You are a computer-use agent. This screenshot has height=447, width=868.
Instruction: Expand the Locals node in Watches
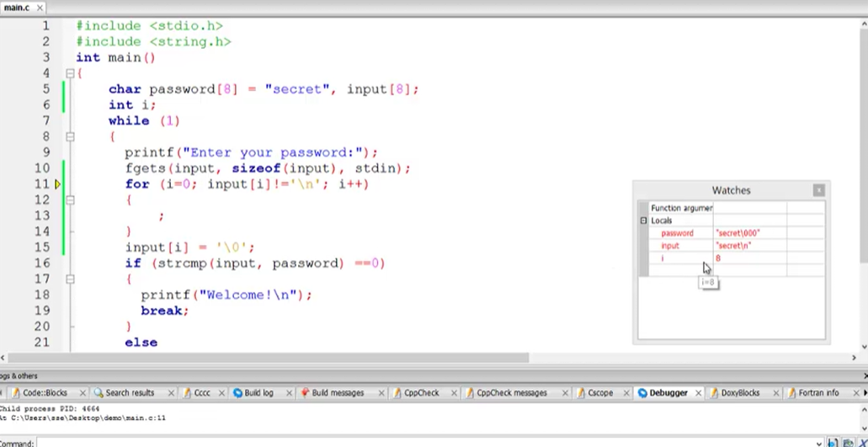point(643,221)
